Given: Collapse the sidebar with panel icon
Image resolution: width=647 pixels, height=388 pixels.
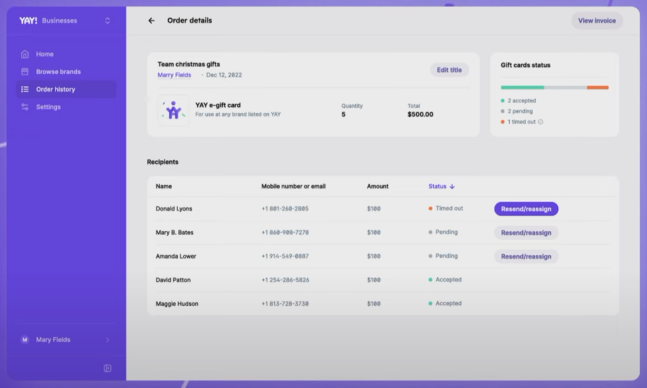Looking at the screenshot, I should [107, 368].
